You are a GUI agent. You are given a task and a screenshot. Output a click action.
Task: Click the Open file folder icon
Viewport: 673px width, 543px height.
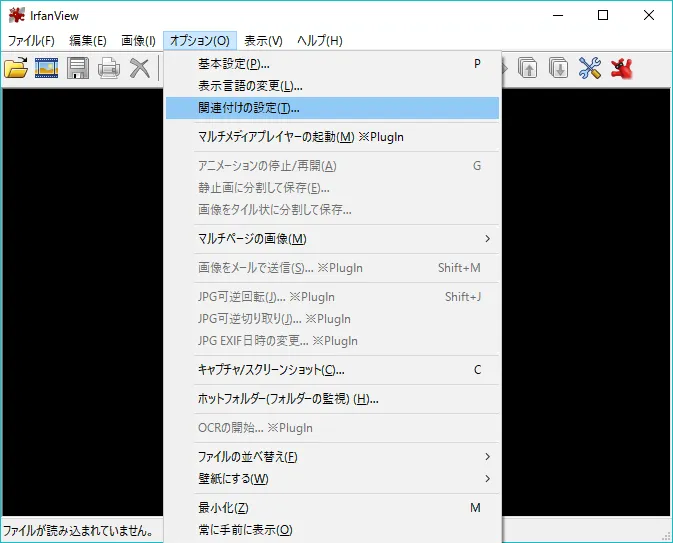(16, 68)
